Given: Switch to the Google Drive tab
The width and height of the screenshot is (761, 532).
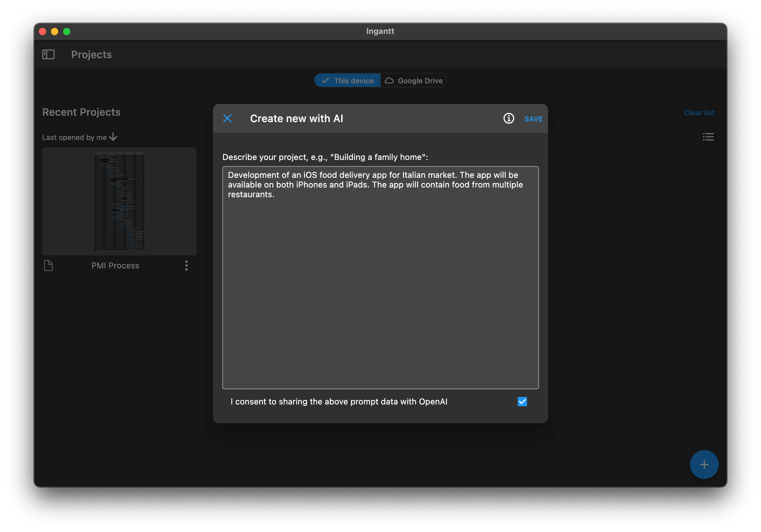Looking at the screenshot, I should [414, 81].
